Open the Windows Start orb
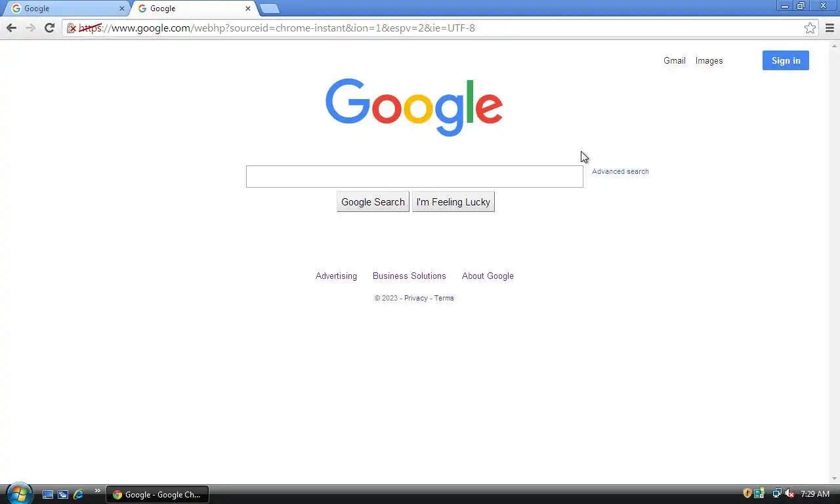The image size is (840, 504). pyautogui.click(x=19, y=493)
